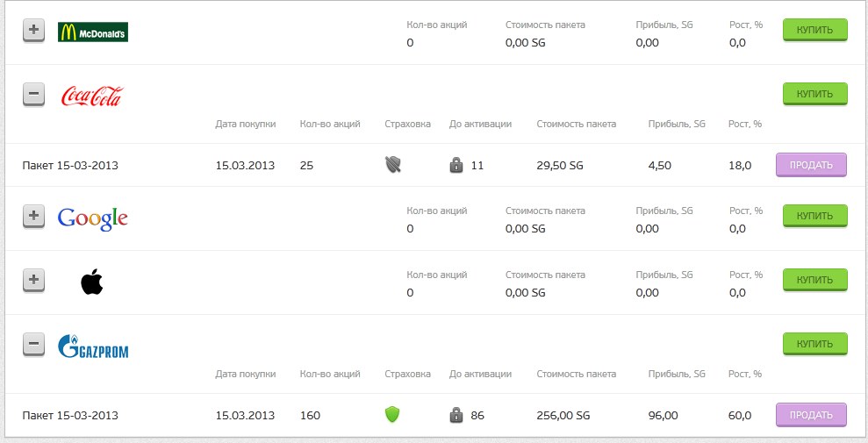
Task: Click the Google logo
Action: click(92, 218)
